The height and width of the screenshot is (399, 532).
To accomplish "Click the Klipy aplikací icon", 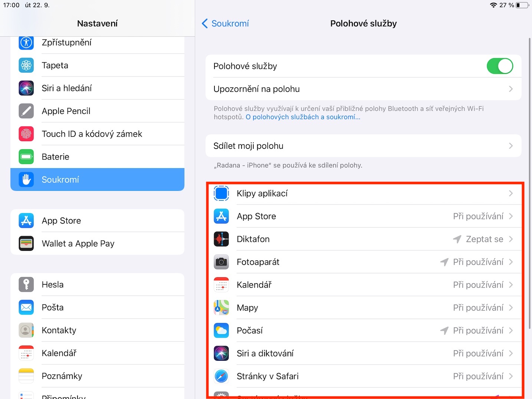I will point(221,193).
